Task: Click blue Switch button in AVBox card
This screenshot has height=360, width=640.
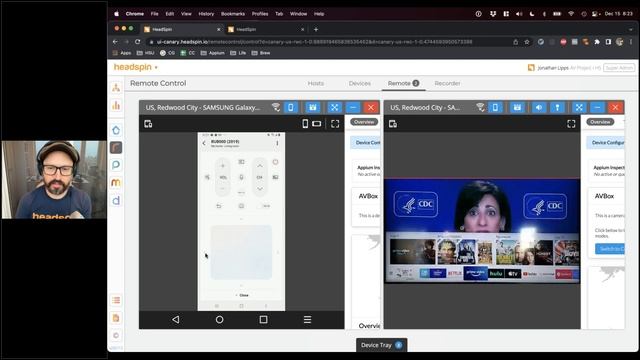Action: (x=610, y=249)
